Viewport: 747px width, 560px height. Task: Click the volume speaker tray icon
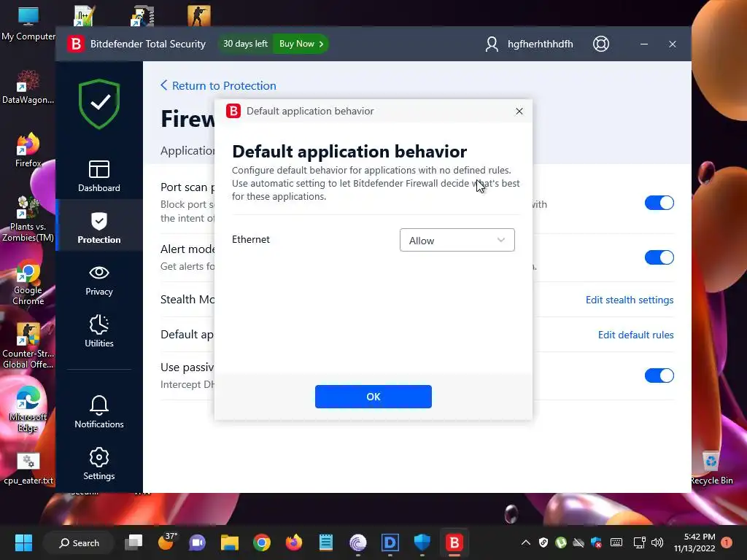click(x=657, y=542)
